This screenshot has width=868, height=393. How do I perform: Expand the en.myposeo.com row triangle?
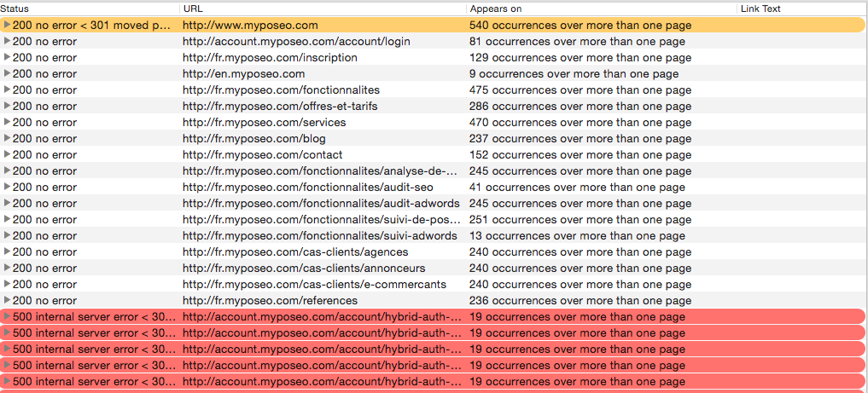click(7, 73)
